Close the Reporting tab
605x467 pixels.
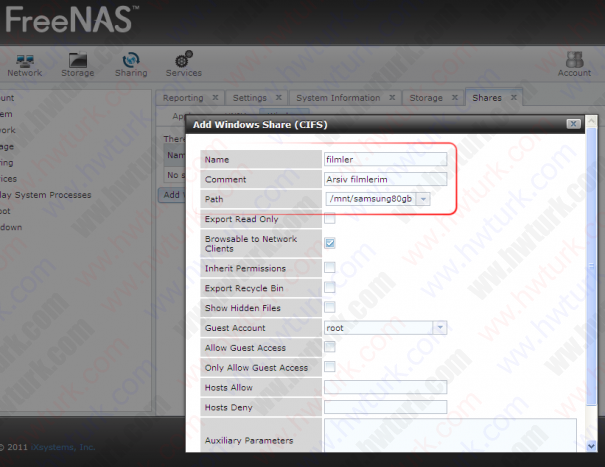pyautogui.click(x=215, y=98)
